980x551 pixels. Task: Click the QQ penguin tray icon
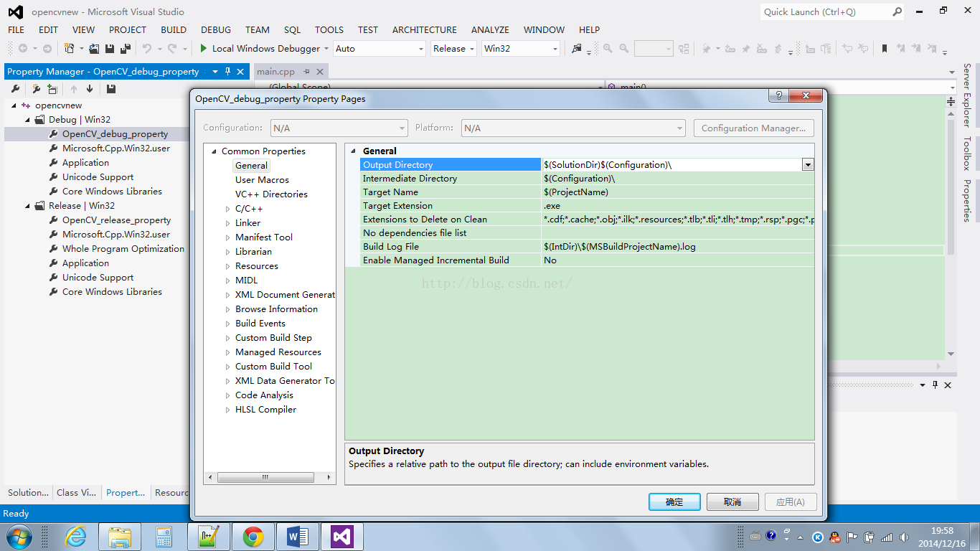click(834, 537)
